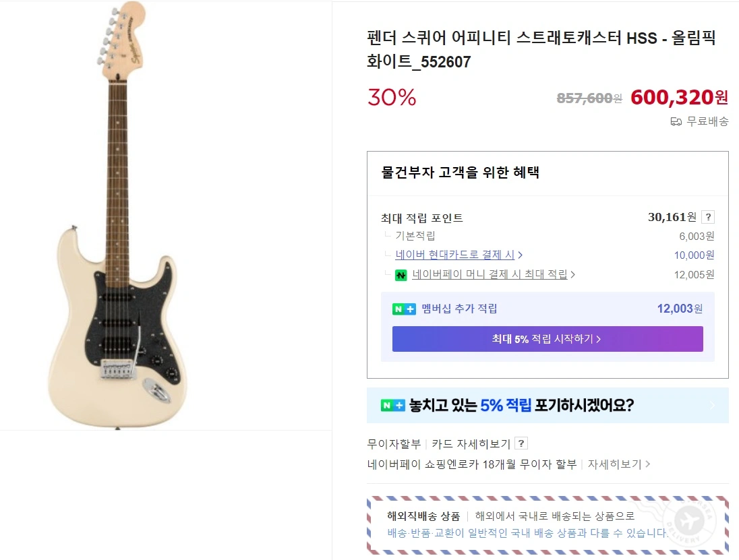The height and width of the screenshot is (560, 739).
Task: Click the 해외직배송 상품 notice heading
Action: coord(423,516)
